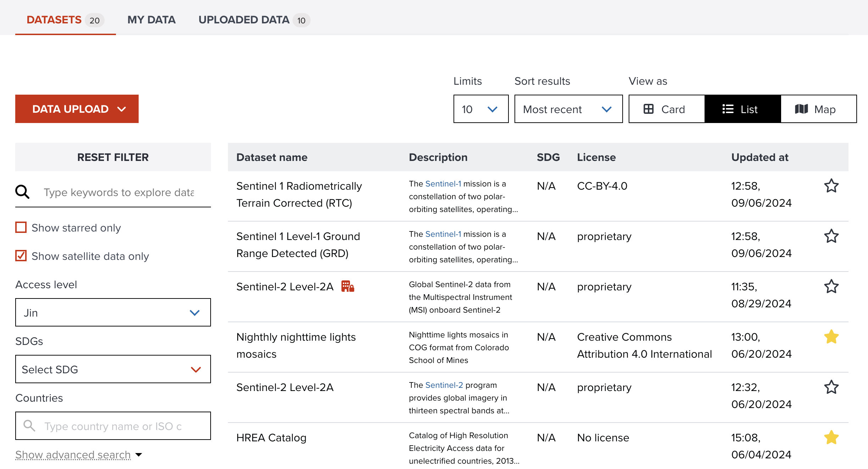
Task: Click country name input field
Action: coord(113,426)
